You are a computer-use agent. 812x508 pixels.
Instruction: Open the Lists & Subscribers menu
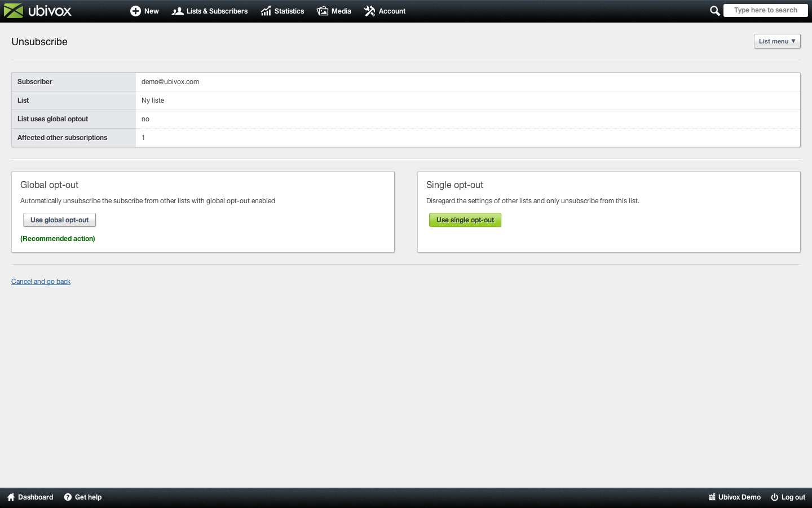click(210, 11)
